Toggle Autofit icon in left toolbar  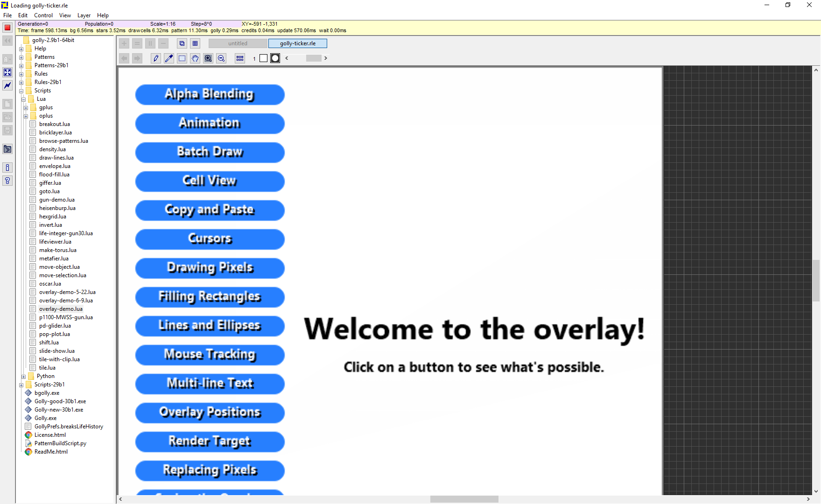(x=7, y=59)
